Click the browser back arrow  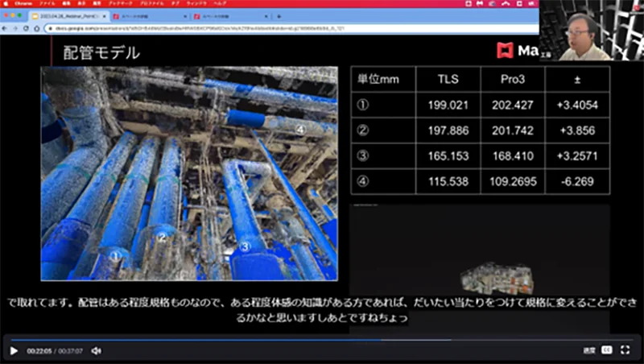point(6,27)
